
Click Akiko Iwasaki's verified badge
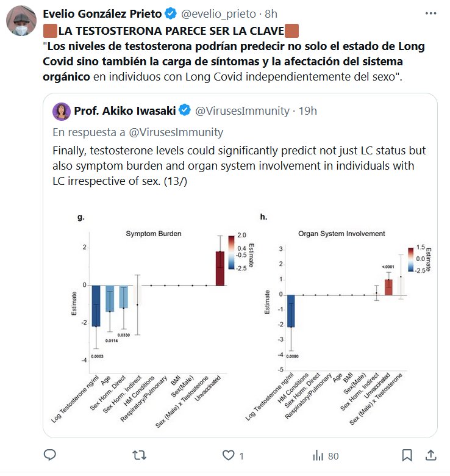pos(185,111)
